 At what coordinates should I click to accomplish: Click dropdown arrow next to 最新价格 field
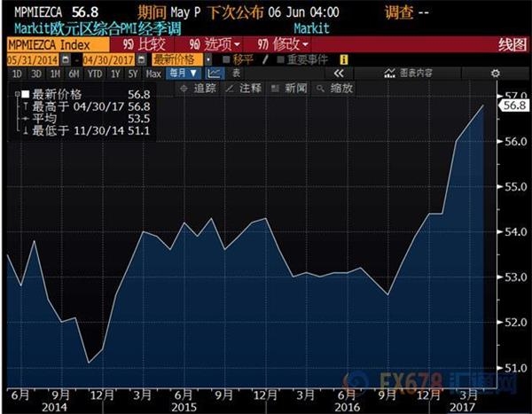click(208, 60)
